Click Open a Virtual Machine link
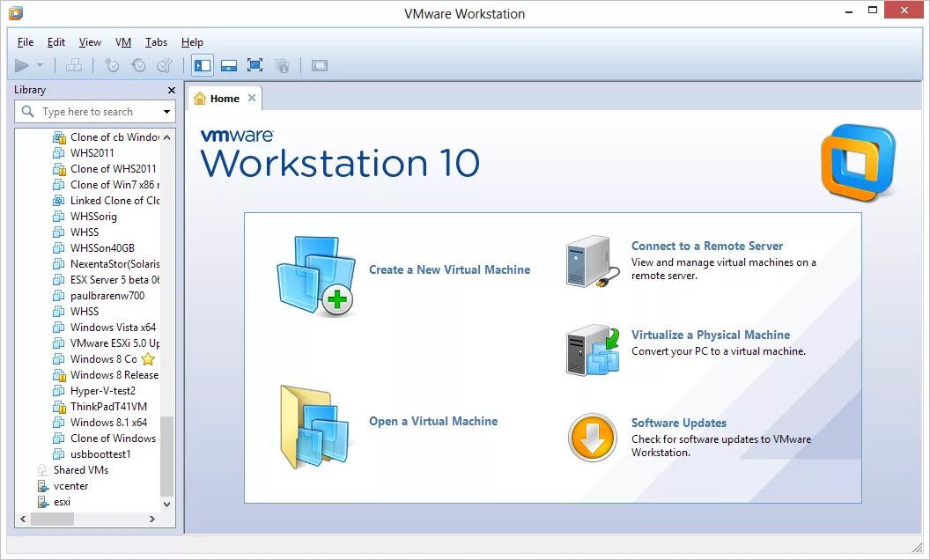Viewport: 930px width, 560px height. (x=433, y=421)
